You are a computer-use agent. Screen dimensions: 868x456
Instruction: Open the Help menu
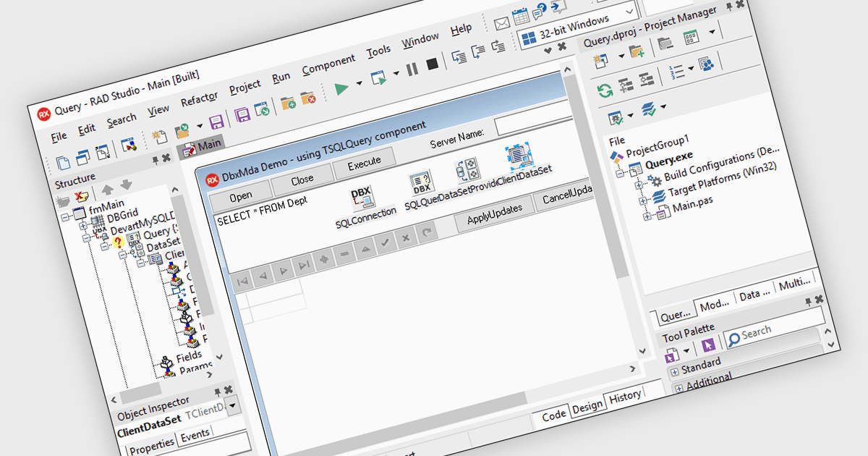click(461, 30)
